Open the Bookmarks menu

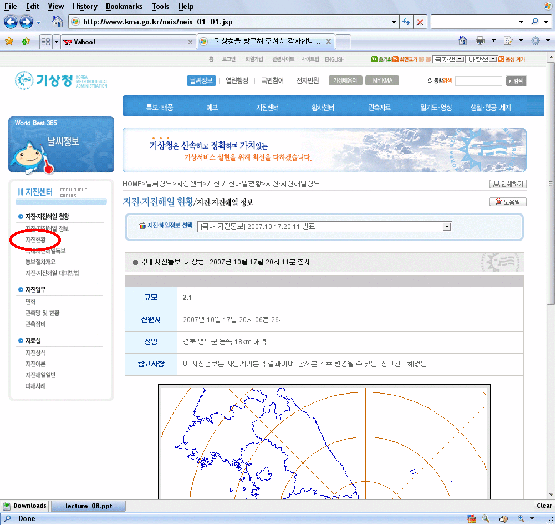pyautogui.click(x=124, y=6)
